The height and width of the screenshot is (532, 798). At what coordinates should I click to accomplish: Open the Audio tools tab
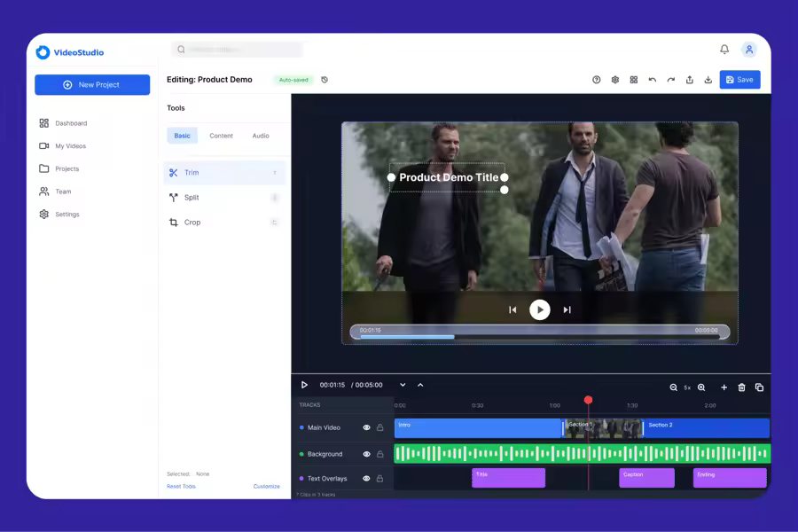261,136
